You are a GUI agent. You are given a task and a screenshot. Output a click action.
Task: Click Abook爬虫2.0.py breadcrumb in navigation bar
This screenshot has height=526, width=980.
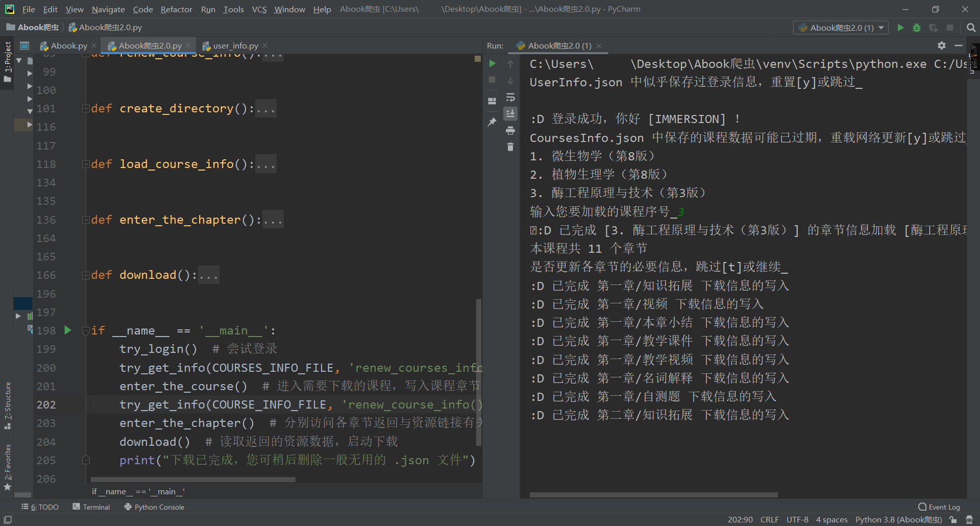coord(105,27)
